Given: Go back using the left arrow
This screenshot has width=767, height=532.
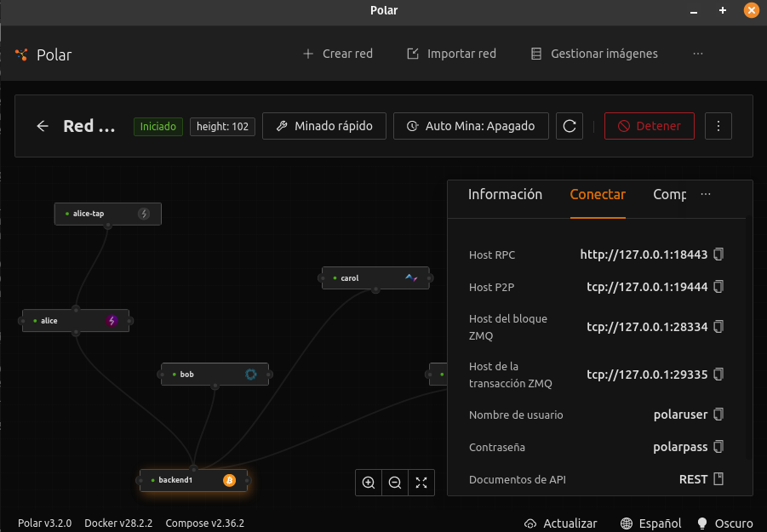Looking at the screenshot, I should coord(43,126).
